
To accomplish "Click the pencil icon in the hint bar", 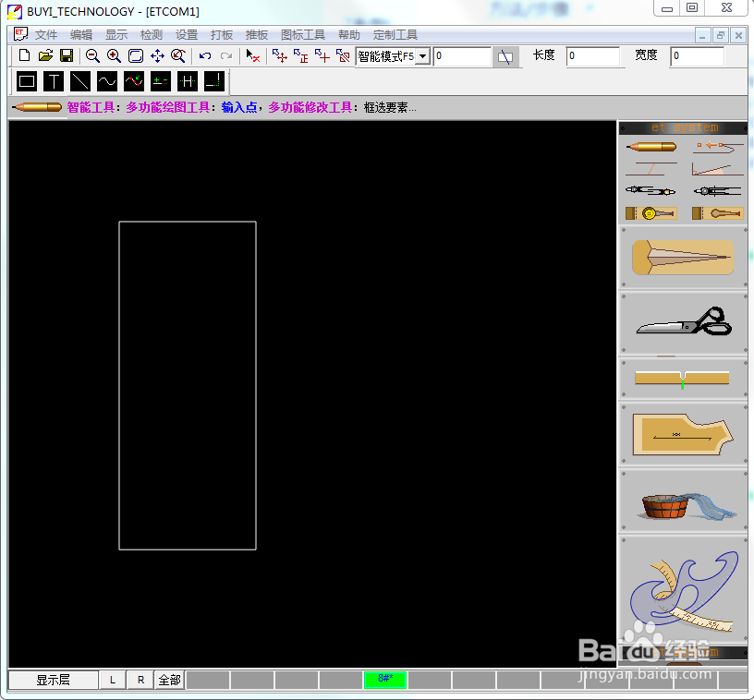I will pyautogui.click(x=37, y=107).
